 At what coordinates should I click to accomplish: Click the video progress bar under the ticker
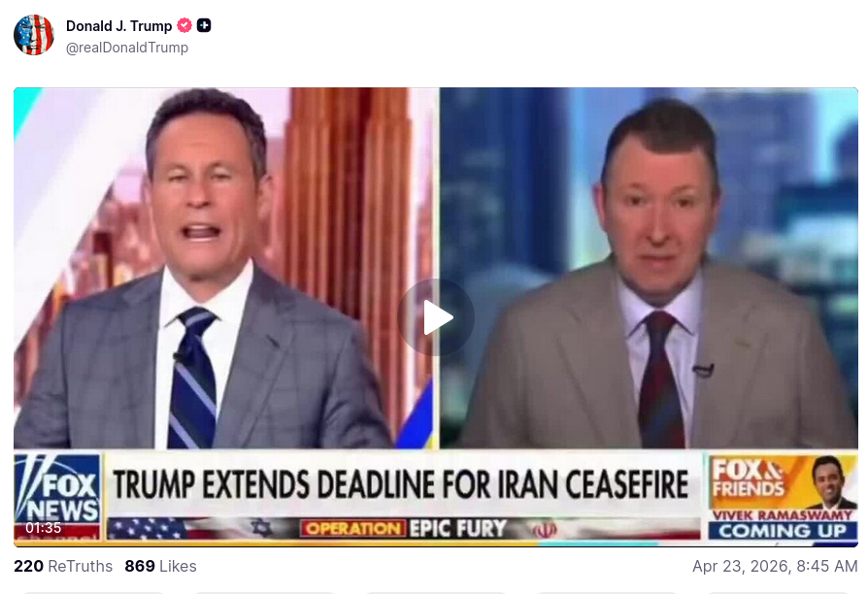click(x=436, y=544)
